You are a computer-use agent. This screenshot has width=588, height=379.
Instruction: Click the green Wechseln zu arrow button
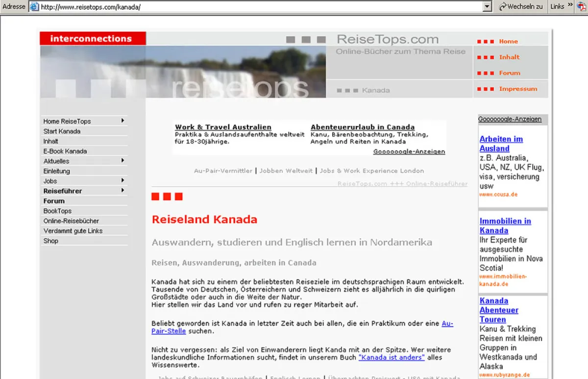pos(502,6)
